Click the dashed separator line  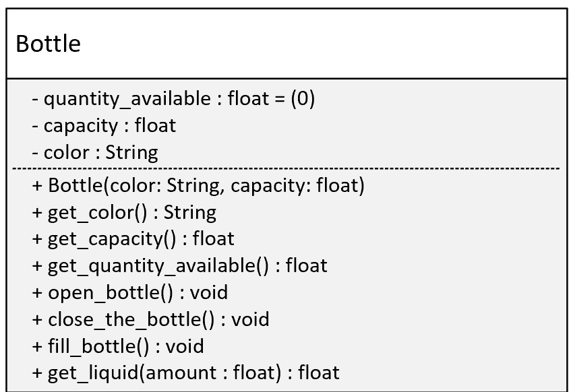click(286, 168)
